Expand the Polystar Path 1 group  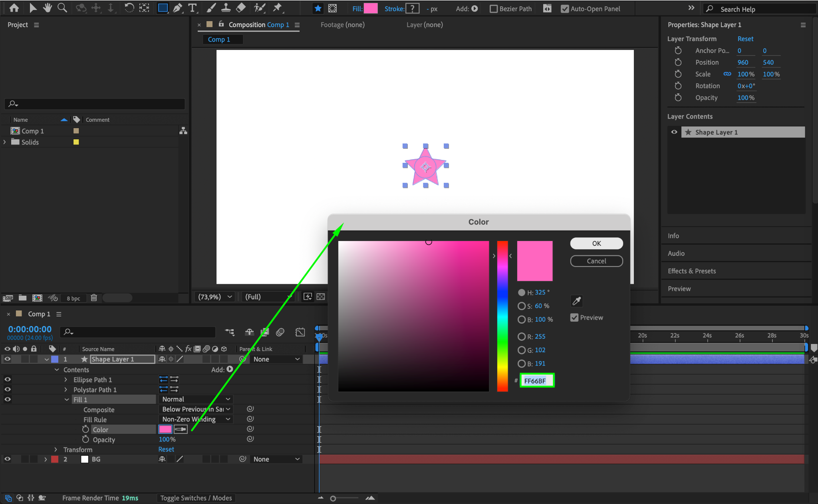coord(66,389)
